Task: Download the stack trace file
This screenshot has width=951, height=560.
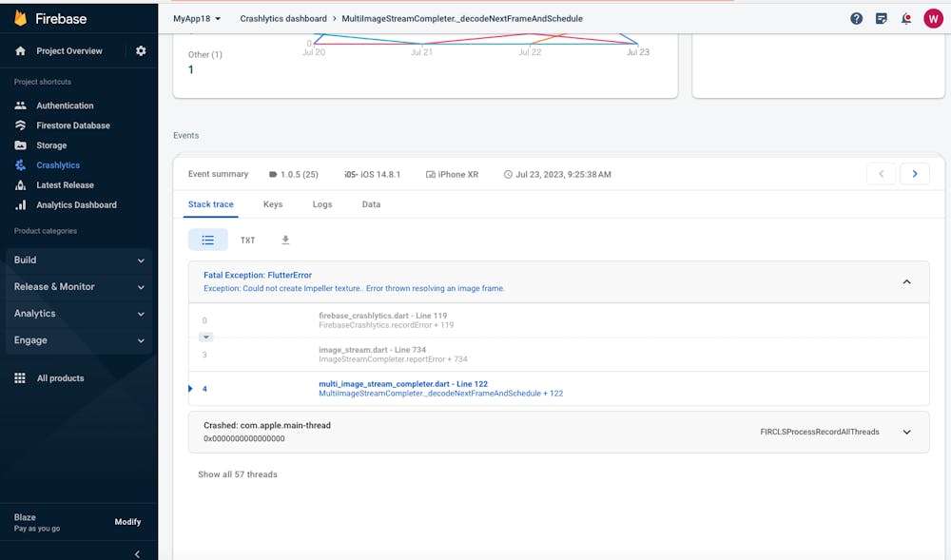Action: click(x=285, y=240)
